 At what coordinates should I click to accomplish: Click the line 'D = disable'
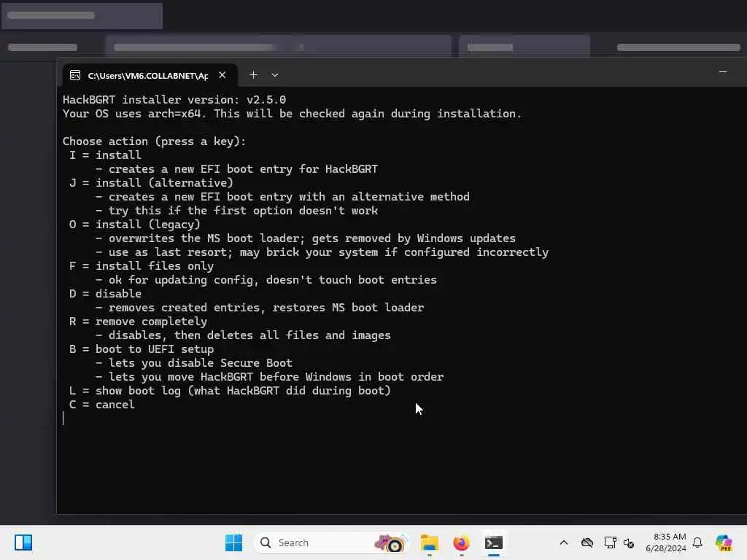(x=105, y=294)
